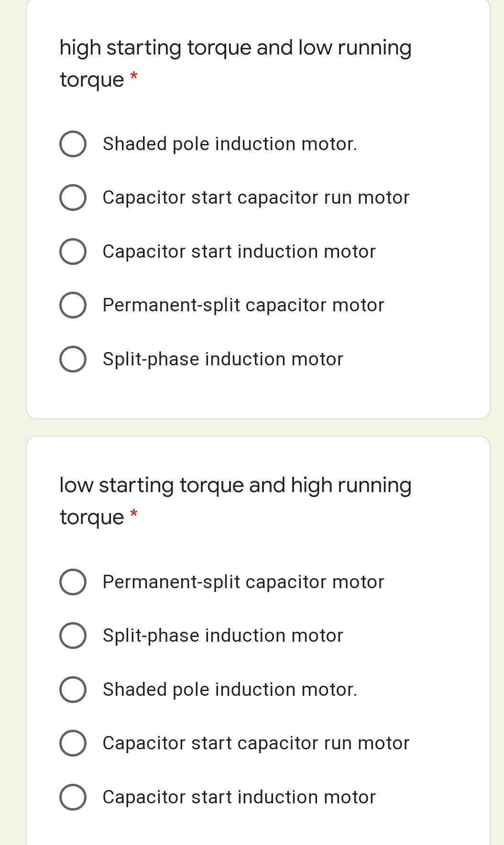Click 'Split-phase induction motor' label in top card
This screenshot has width=504, height=845.
(223, 359)
